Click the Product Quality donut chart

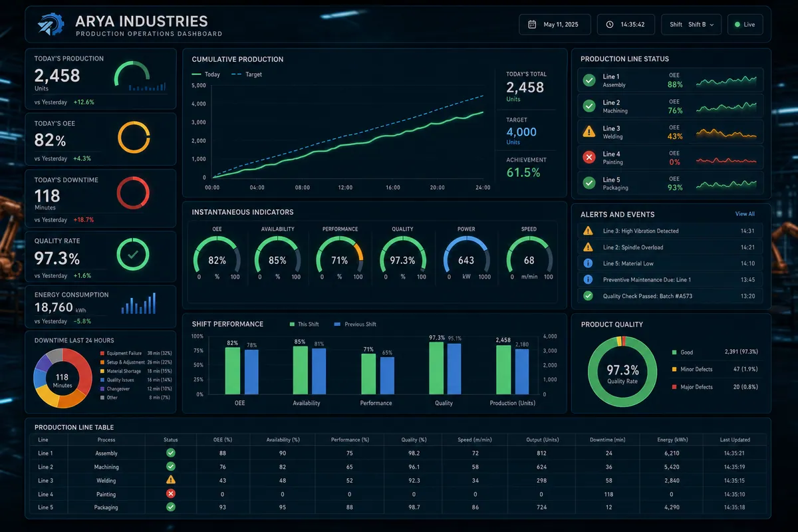pos(622,370)
